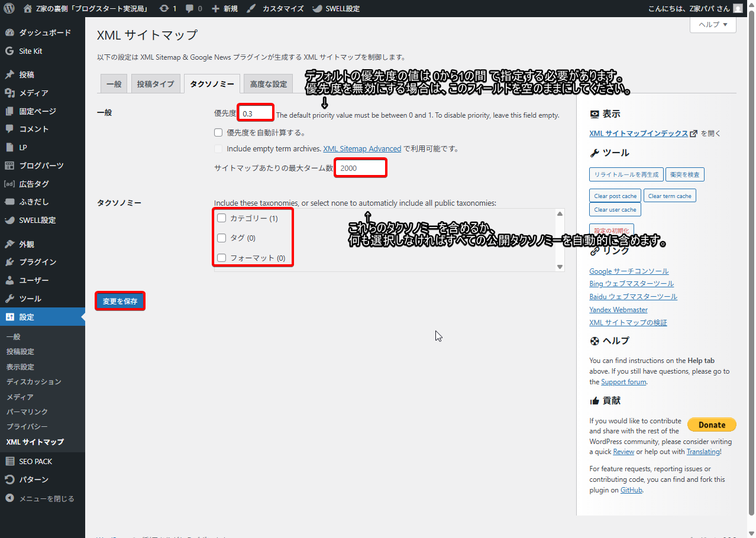The image size is (756, 538).
Task: Open XML Sitemap Advanced link
Action: pyautogui.click(x=362, y=148)
